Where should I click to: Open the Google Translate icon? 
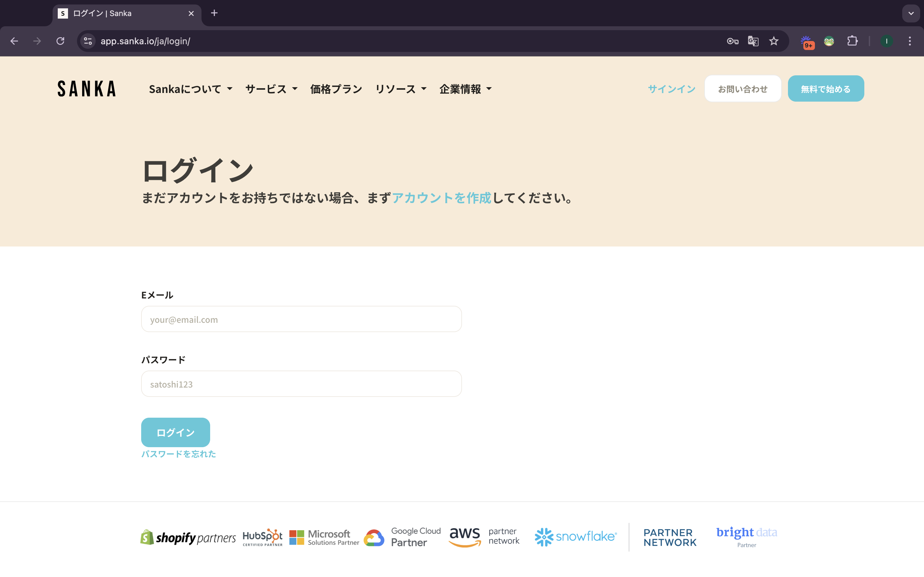tap(753, 41)
